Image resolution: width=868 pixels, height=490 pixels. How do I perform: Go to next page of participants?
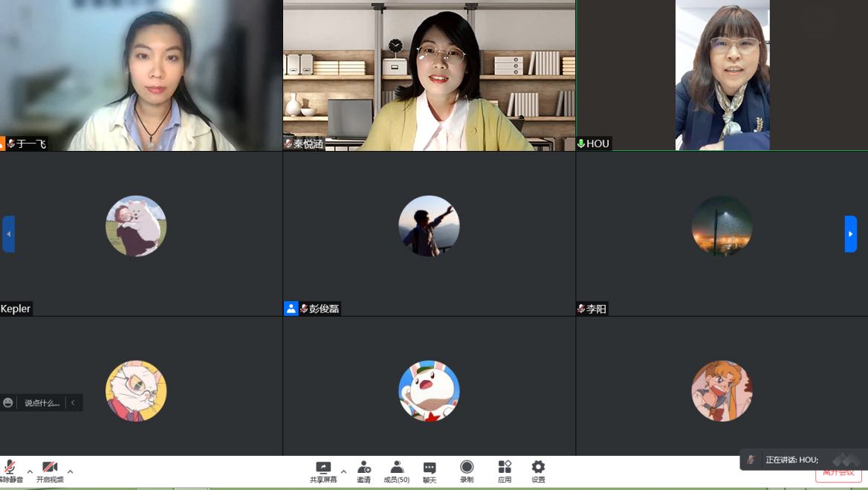point(850,234)
